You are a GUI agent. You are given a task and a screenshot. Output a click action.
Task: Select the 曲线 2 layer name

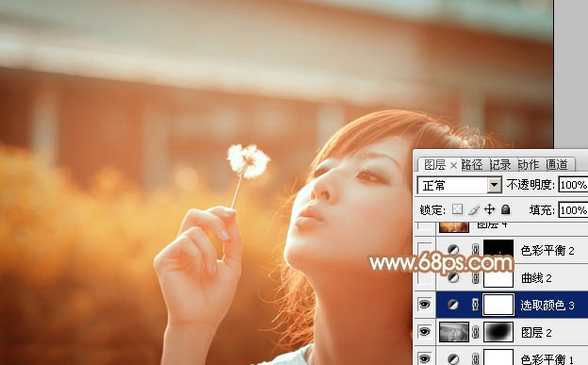click(536, 278)
